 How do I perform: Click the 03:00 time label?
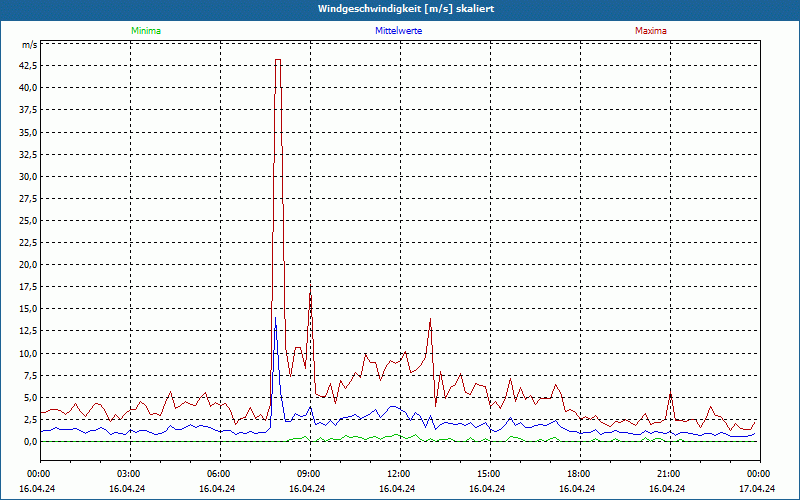131,474
